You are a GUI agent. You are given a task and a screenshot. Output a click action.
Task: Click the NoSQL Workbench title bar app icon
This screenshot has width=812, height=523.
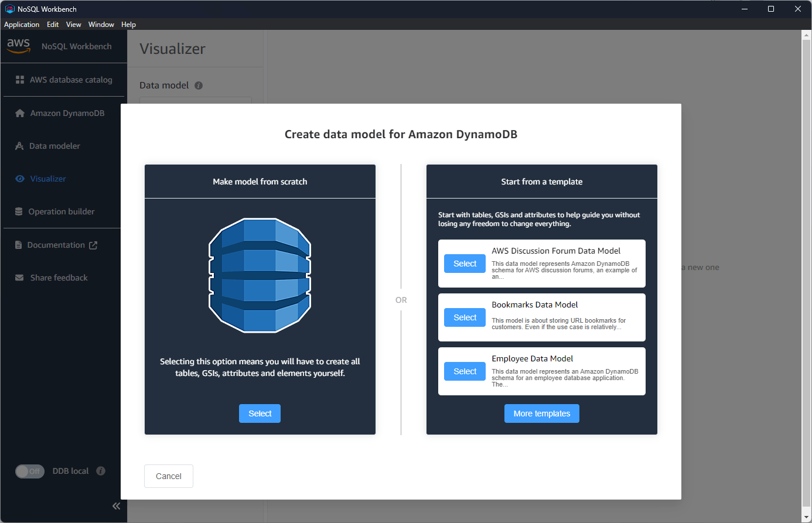click(x=9, y=9)
